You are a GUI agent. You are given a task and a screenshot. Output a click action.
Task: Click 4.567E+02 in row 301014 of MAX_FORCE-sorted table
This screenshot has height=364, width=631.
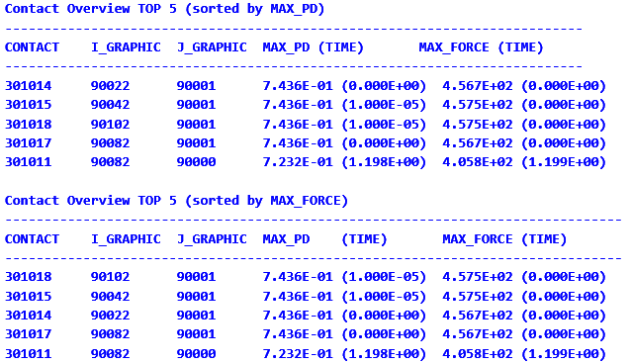coord(478,315)
